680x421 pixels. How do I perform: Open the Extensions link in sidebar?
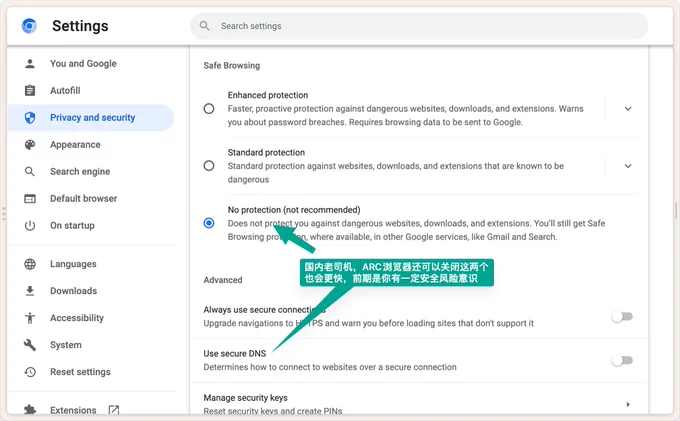[91, 410]
